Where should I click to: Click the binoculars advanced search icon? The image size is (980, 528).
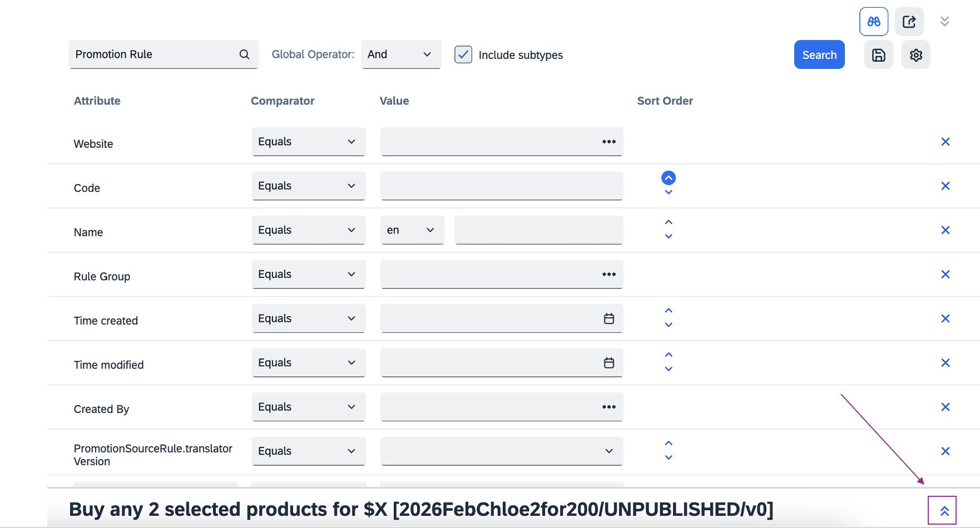point(873,22)
